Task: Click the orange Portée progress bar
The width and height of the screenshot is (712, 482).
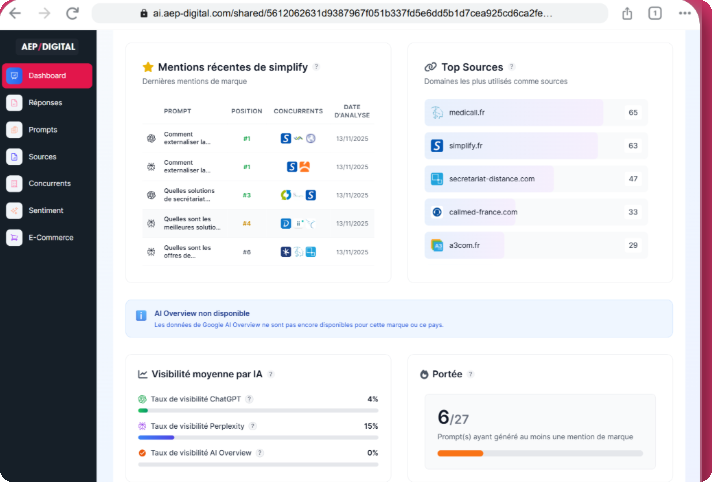Action: pos(540,453)
